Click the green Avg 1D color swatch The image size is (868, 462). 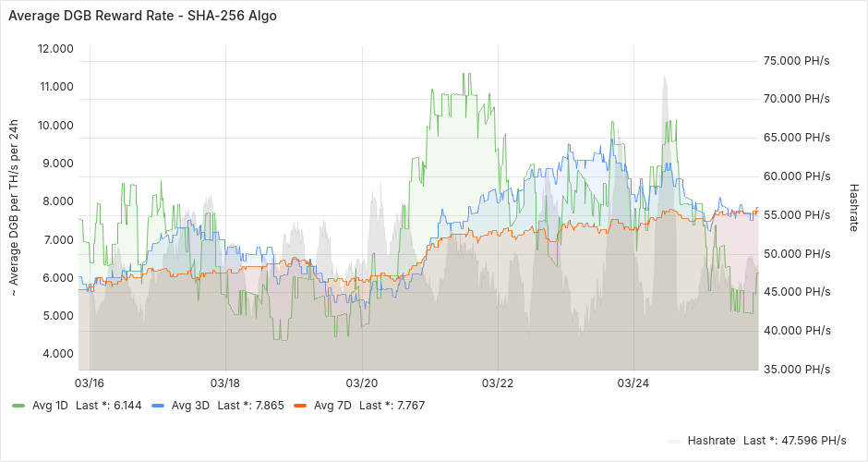pos(18,406)
